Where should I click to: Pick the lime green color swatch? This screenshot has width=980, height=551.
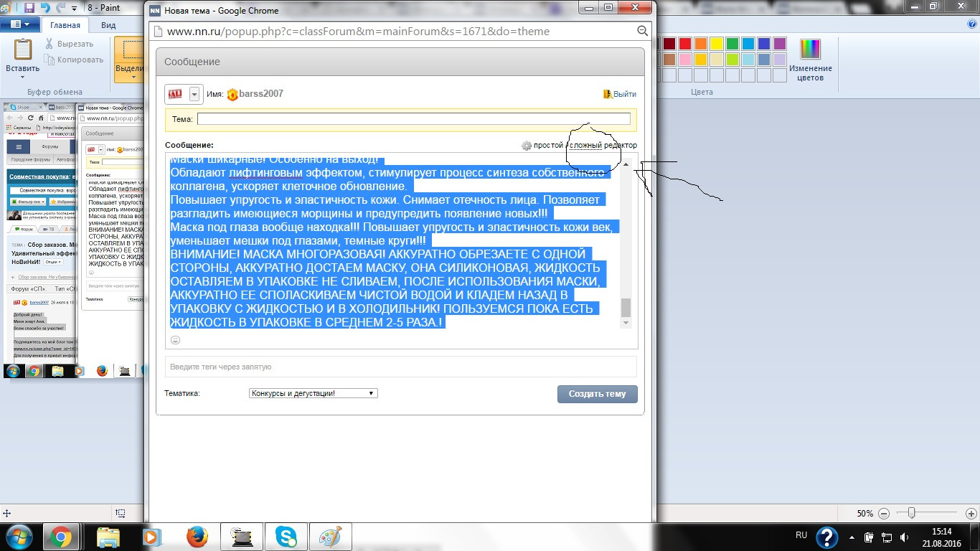pos(732,60)
